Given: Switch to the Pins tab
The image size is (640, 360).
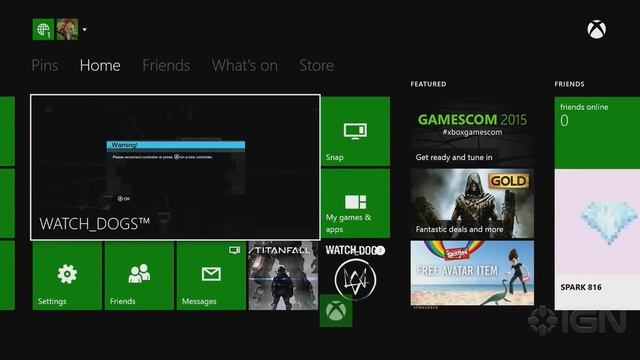Looking at the screenshot, I should point(45,65).
